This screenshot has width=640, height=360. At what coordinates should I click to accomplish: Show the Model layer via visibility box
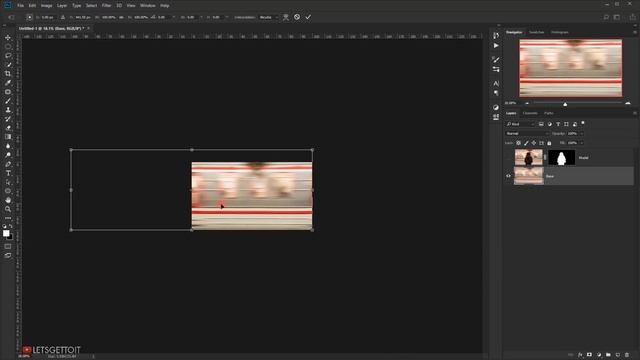[x=508, y=158]
